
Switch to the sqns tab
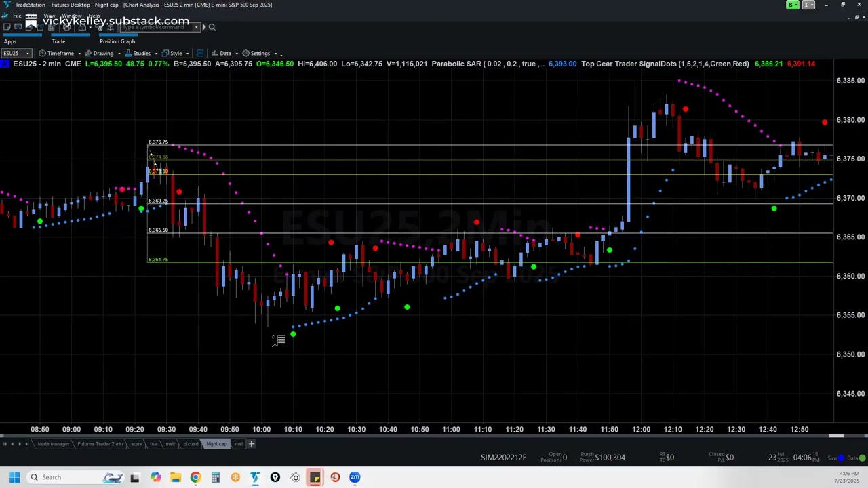click(x=136, y=444)
